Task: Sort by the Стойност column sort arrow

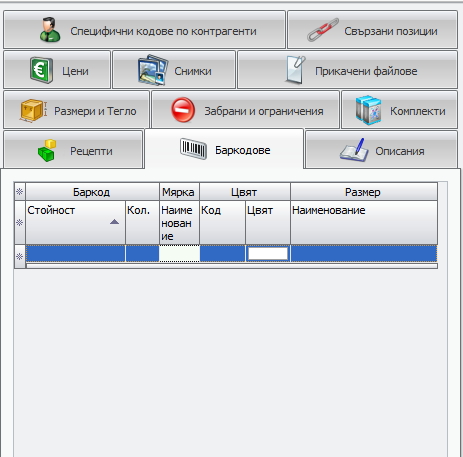Action: point(114,222)
